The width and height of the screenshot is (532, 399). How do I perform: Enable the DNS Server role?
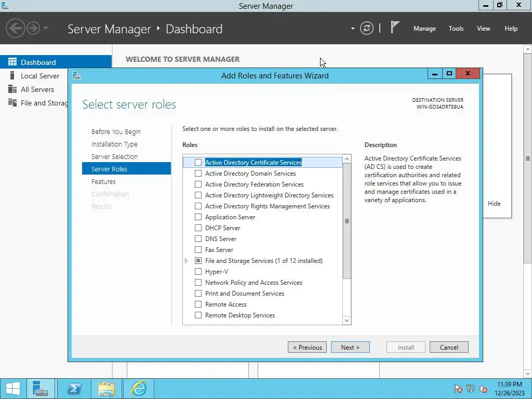(198, 239)
